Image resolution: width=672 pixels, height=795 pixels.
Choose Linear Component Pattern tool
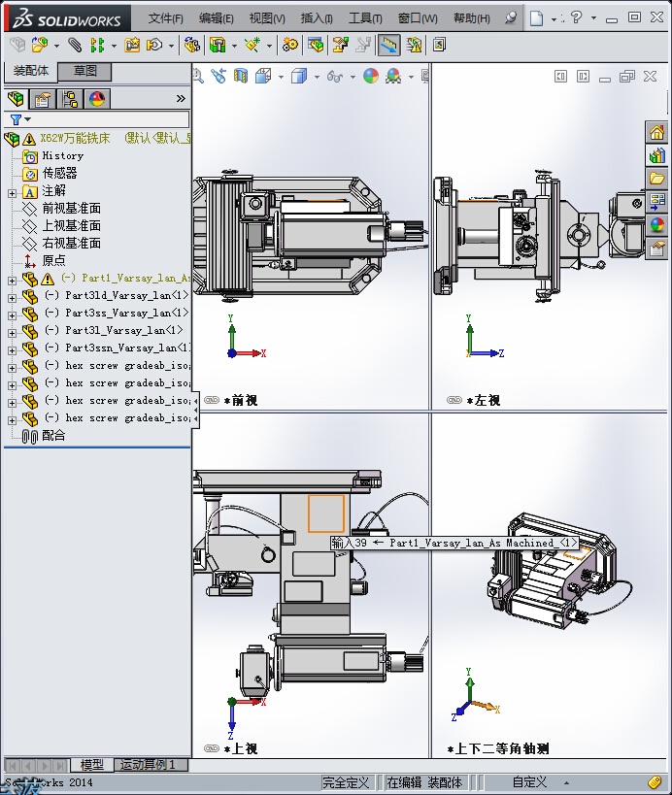coord(97,45)
